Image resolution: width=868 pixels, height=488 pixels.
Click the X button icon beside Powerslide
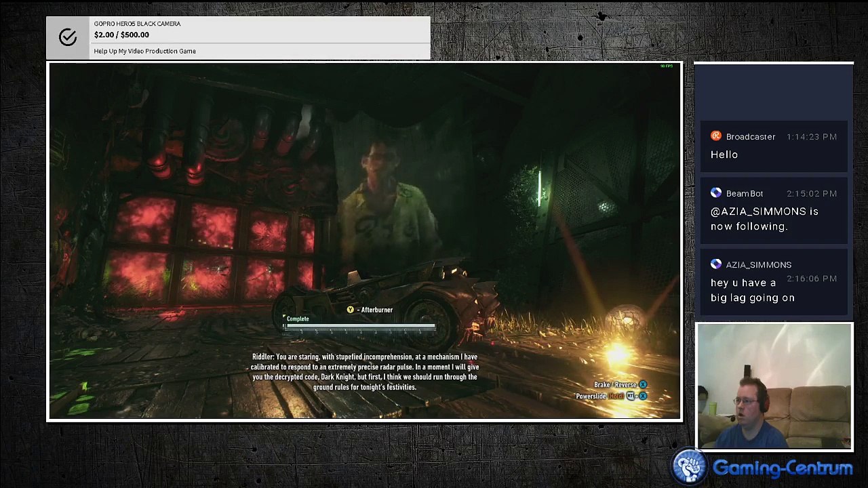(x=643, y=396)
